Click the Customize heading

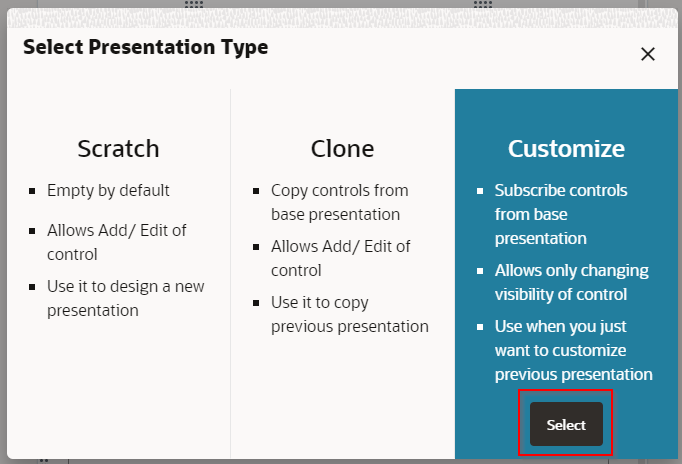[566, 149]
